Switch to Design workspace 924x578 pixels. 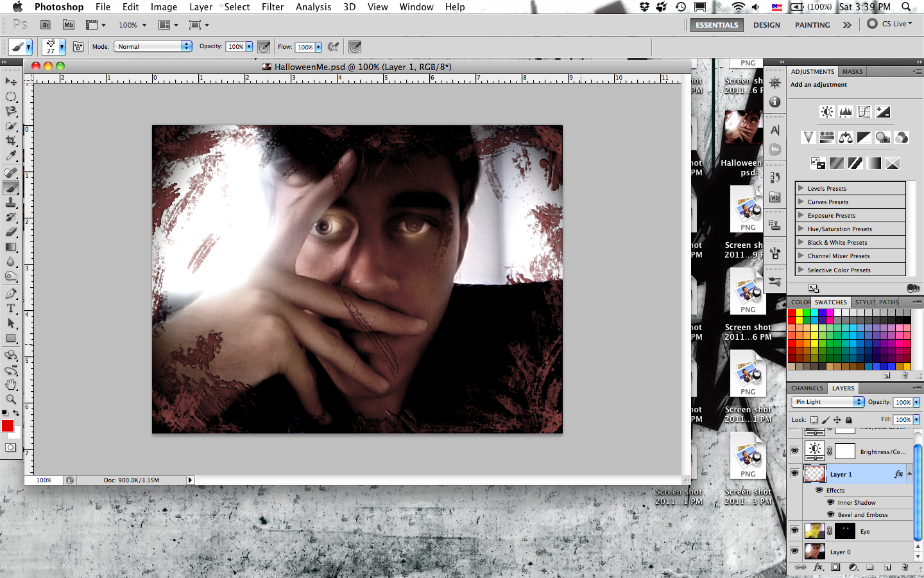click(767, 25)
